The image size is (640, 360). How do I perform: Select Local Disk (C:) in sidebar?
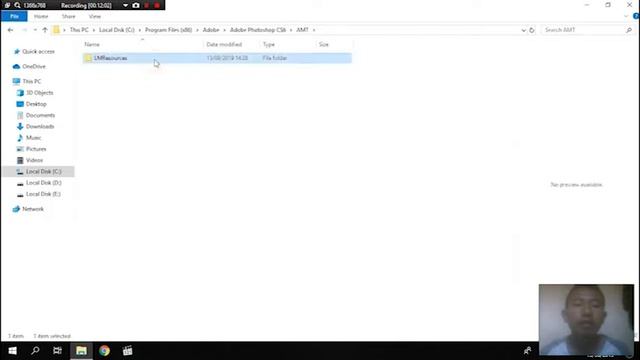point(38,171)
